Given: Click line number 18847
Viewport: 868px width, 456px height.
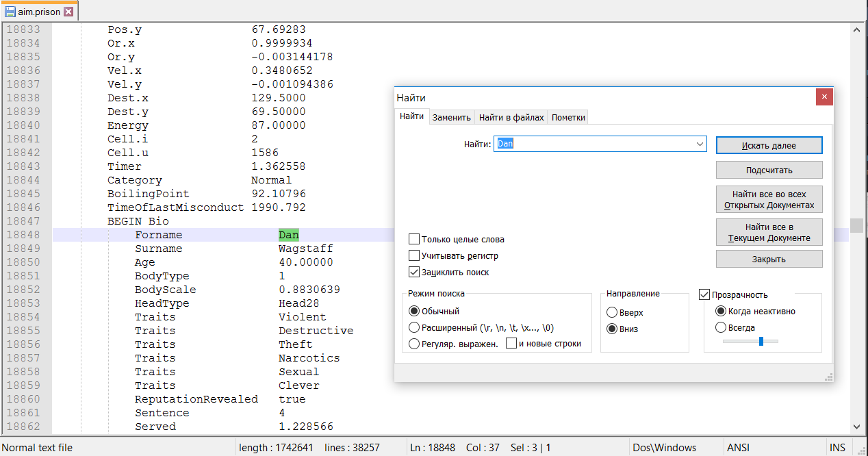Looking at the screenshot, I should [x=23, y=221].
